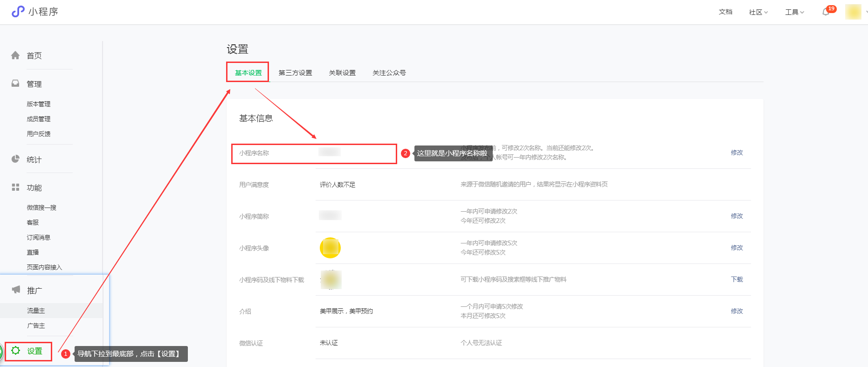Click the 设置 page title
This screenshot has height=367, width=868.
[x=237, y=49]
